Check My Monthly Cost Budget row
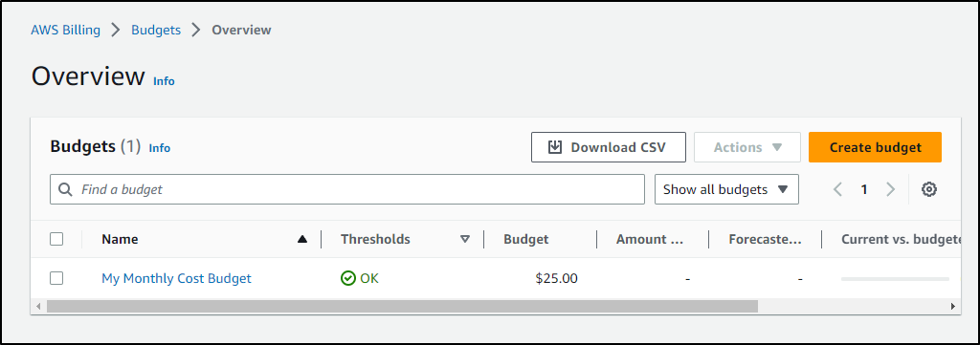The width and height of the screenshot is (980, 345). 56,278
